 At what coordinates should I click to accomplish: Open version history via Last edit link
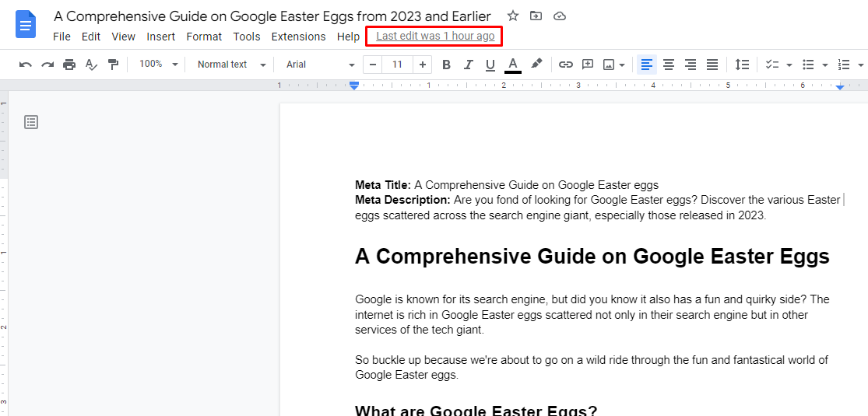pos(435,36)
